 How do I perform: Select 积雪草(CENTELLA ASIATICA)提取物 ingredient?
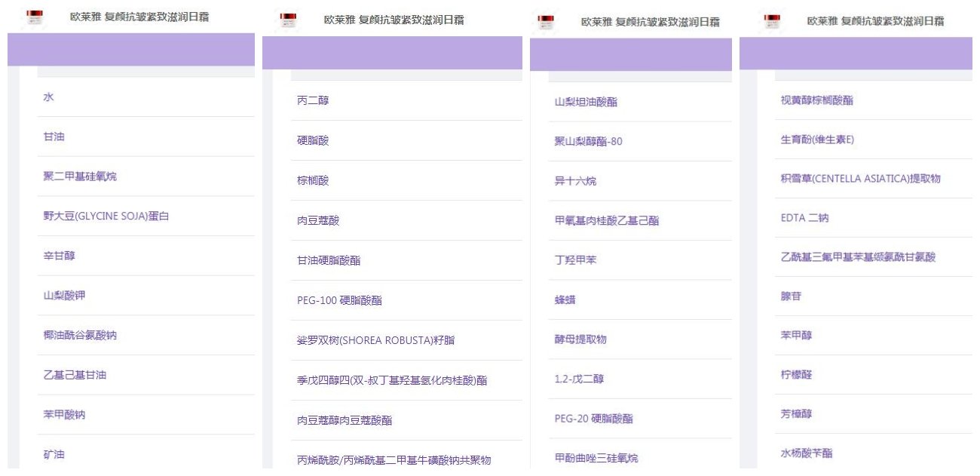point(860,179)
